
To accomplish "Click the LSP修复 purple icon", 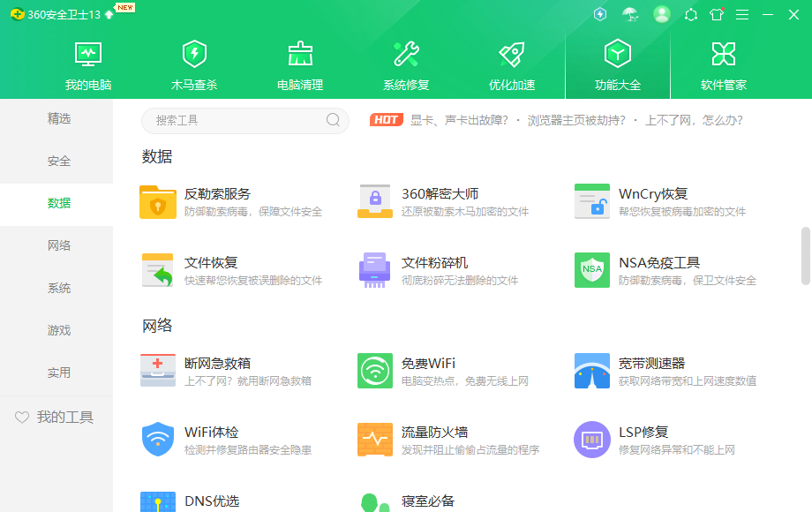I will [x=592, y=440].
